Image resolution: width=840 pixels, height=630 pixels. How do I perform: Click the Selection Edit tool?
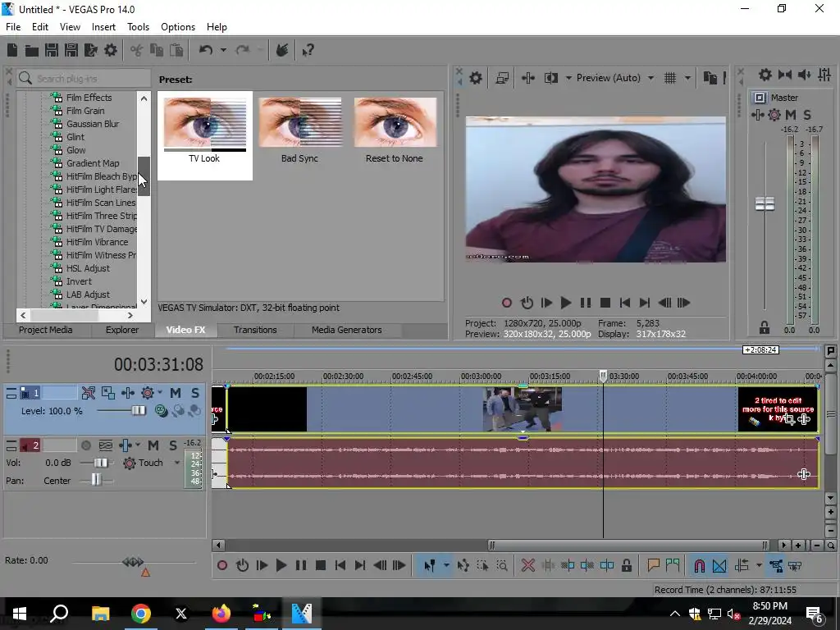tap(482, 565)
